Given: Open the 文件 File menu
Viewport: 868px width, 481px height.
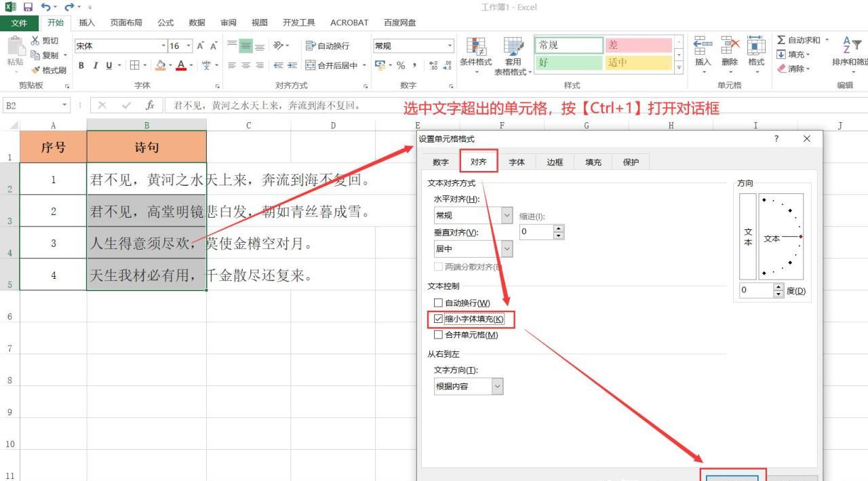Looking at the screenshot, I should tap(19, 22).
